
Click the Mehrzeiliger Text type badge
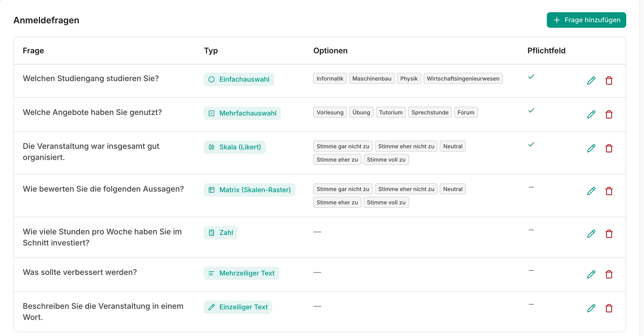[241, 273]
